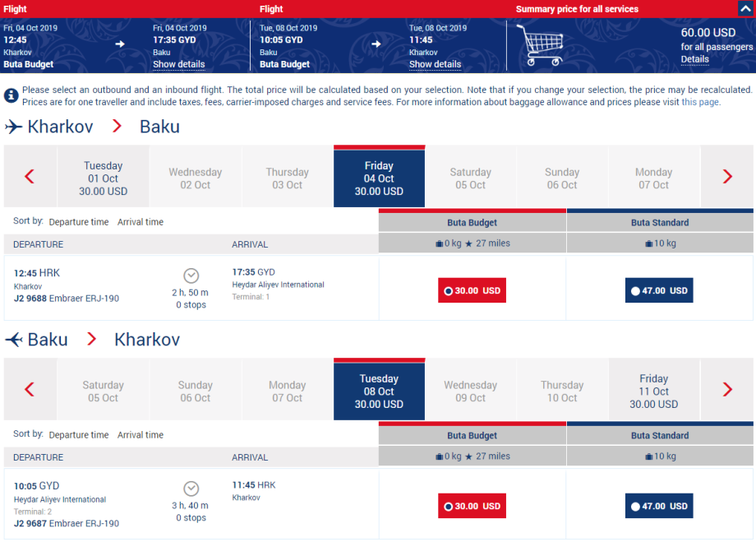The height and width of the screenshot is (542, 756).
Task: Choose Buta Standard 47.00 USD return fare
Action: [x=658, y=506]
